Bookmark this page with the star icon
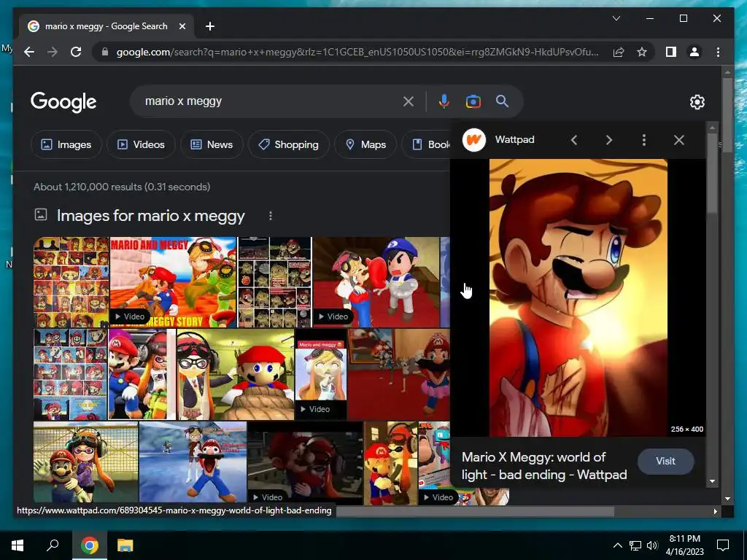 point(642,52)
